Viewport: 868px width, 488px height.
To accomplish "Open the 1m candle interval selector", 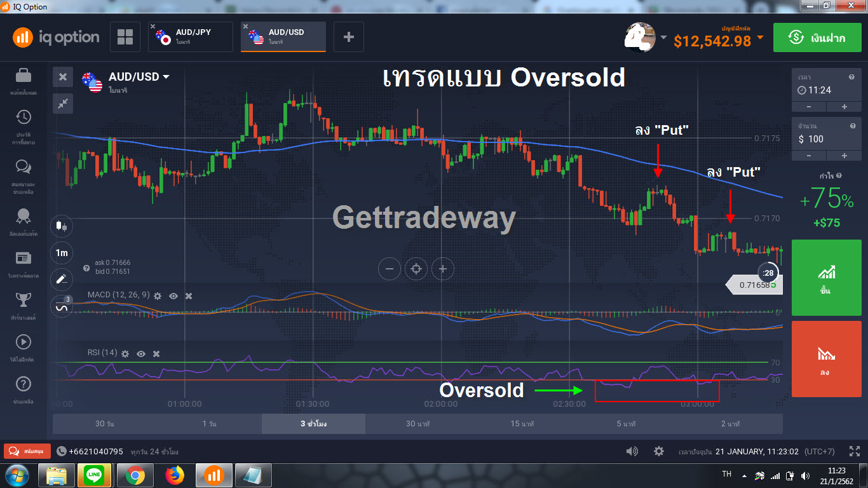I will (x=62, y=253).
